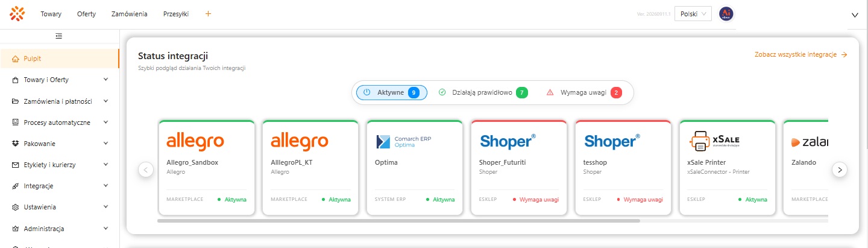Click the Zalando card title
The width and height of the screenshot is (868, 248).
tap(804, 162)
